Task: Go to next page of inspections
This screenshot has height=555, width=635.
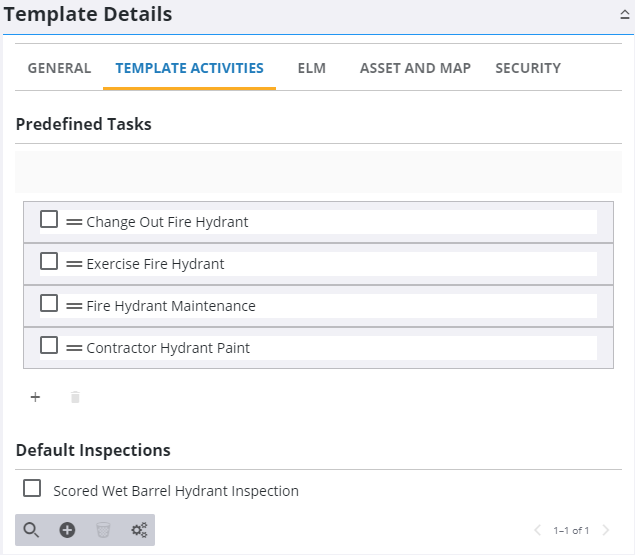Action: [x=606, y=530]
